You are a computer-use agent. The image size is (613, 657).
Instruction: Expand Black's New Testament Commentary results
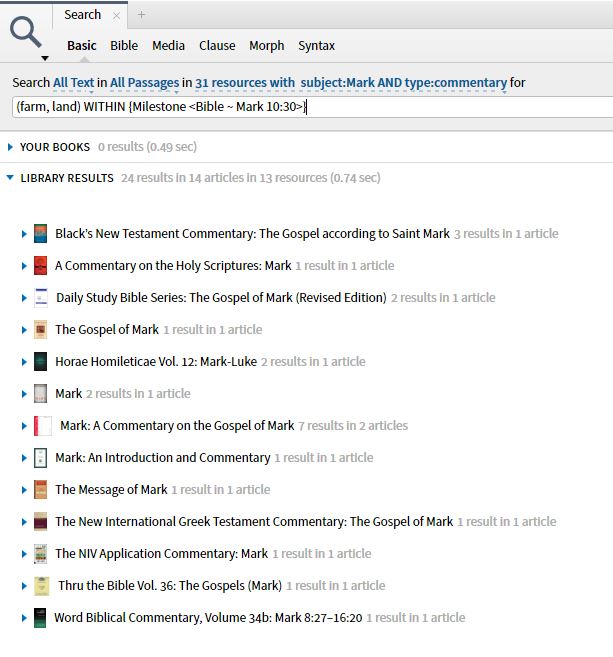coord(24,234)
